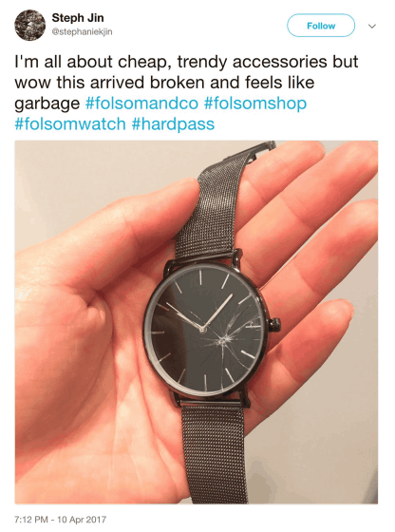The width and height of the screenshot is (395, 532).
Task: Open Steph Jin's profile avatar
Action: pos(29,25)
